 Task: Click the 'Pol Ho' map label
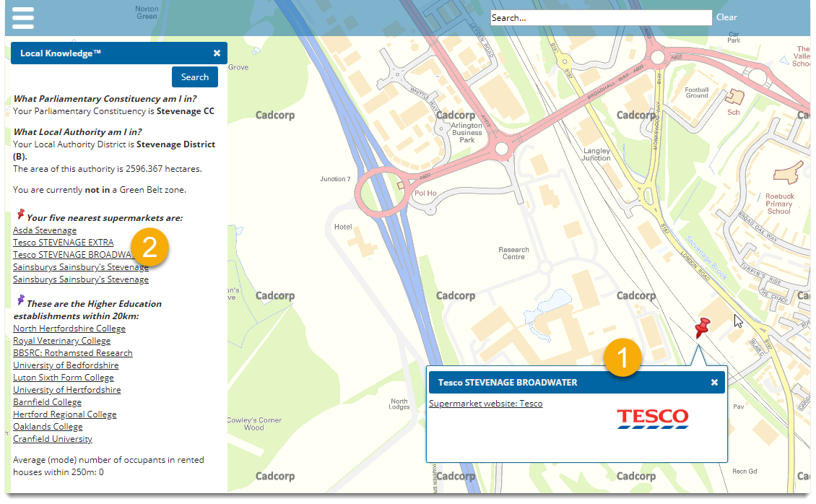pos(425,193)
